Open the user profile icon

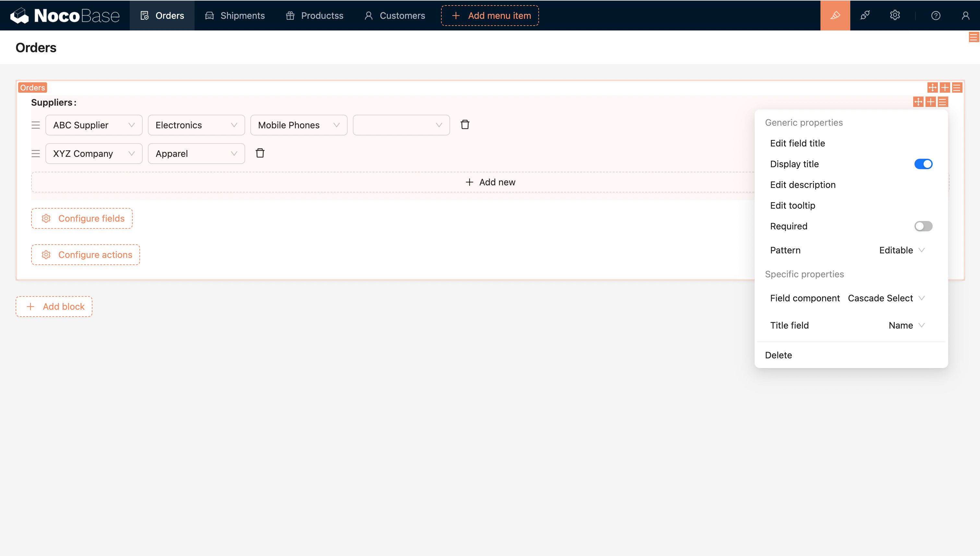[965, 15]
